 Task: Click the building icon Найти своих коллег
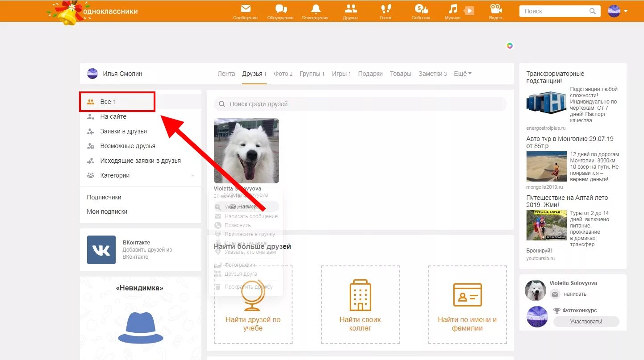(360, 295)
